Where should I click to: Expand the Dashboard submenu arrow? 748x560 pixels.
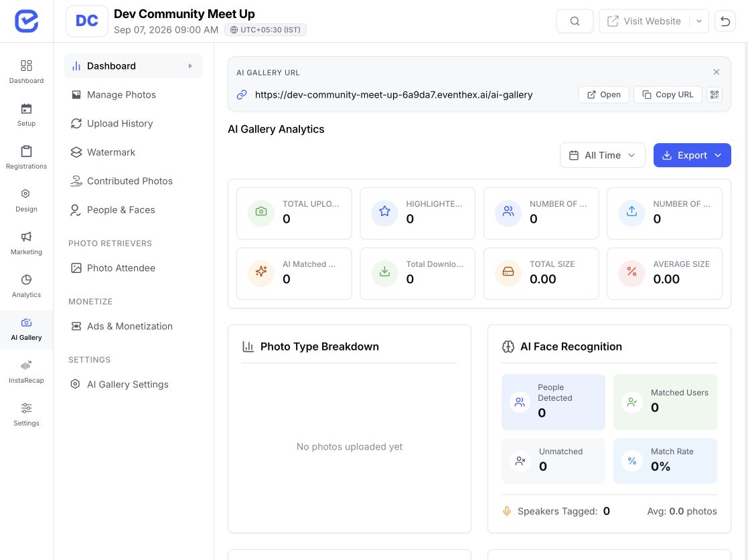coord(190,66)
